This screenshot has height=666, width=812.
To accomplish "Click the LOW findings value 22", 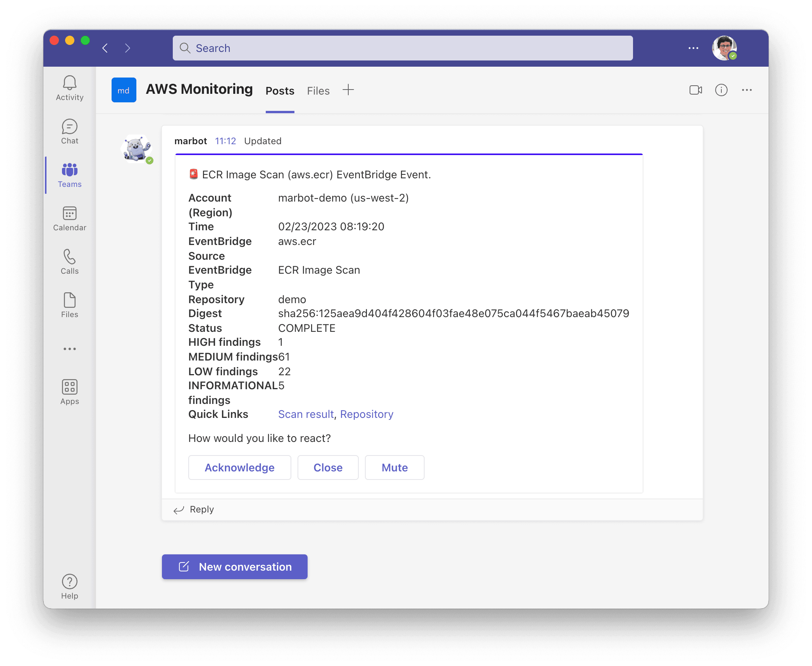I will coord(284,371).
